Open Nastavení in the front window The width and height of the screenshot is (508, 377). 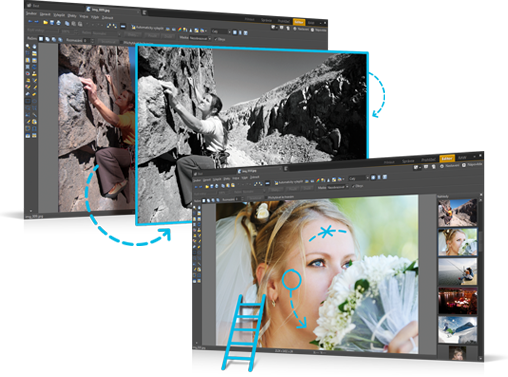click(x=450, y=166)
